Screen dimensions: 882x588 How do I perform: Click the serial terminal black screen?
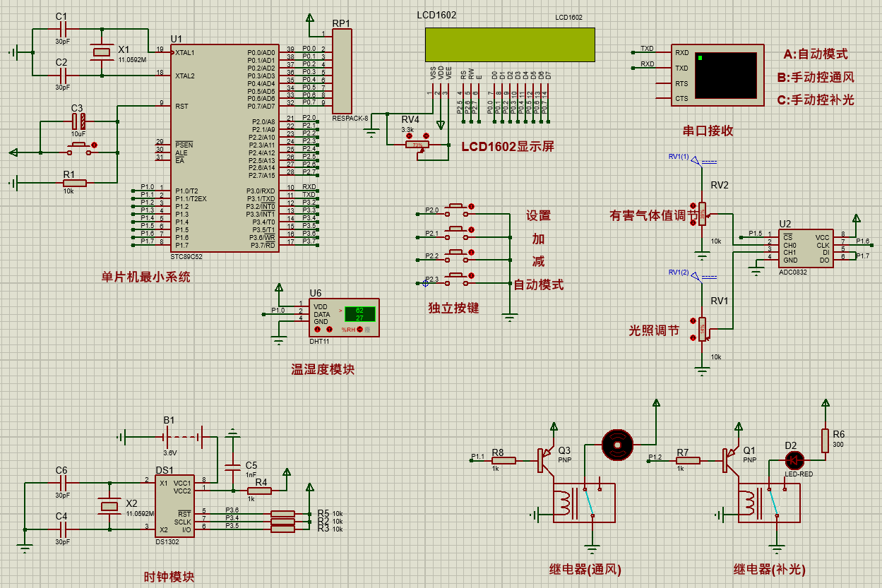pos(725,75)
